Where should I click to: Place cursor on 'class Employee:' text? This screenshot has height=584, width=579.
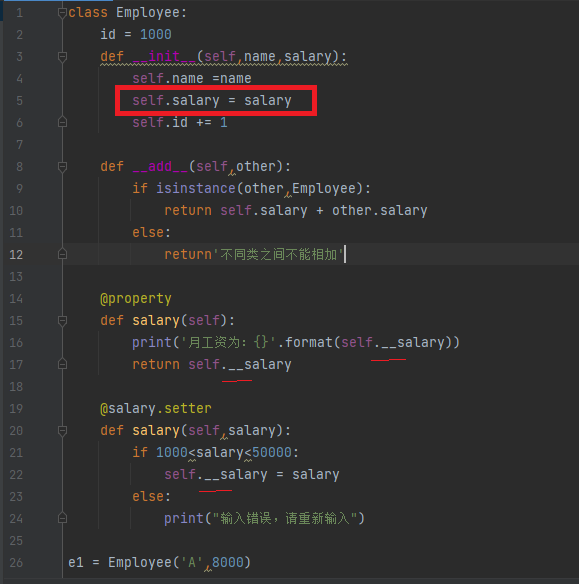pos(127,13)
